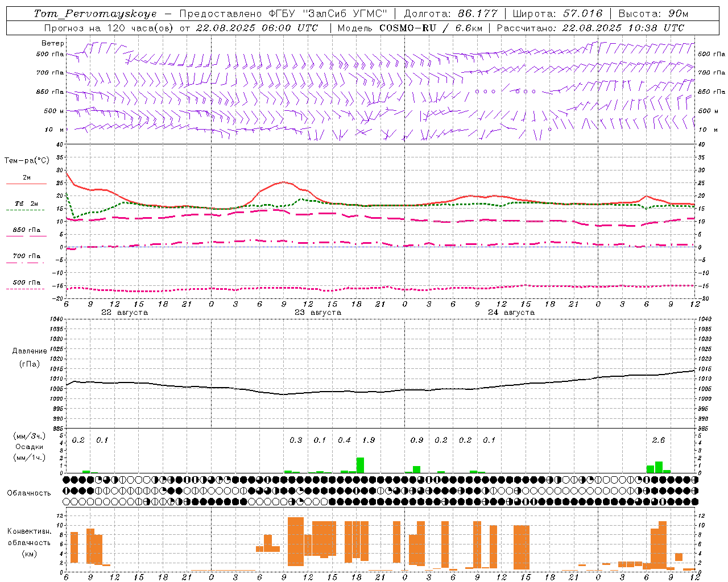This screenshot has height=582, width=728.
Task: Click the precipitation value 0.3
Action: coord(296,440)
